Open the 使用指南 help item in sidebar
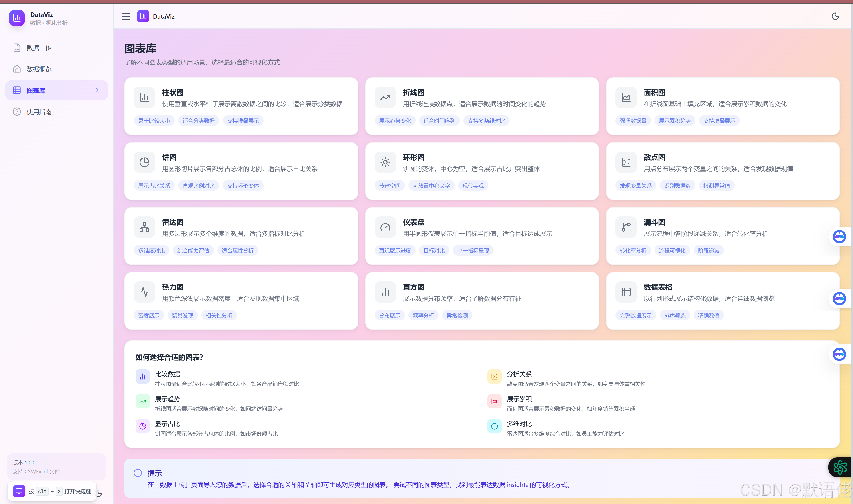Viewport: 853px width, 504px height. point(39,112)
